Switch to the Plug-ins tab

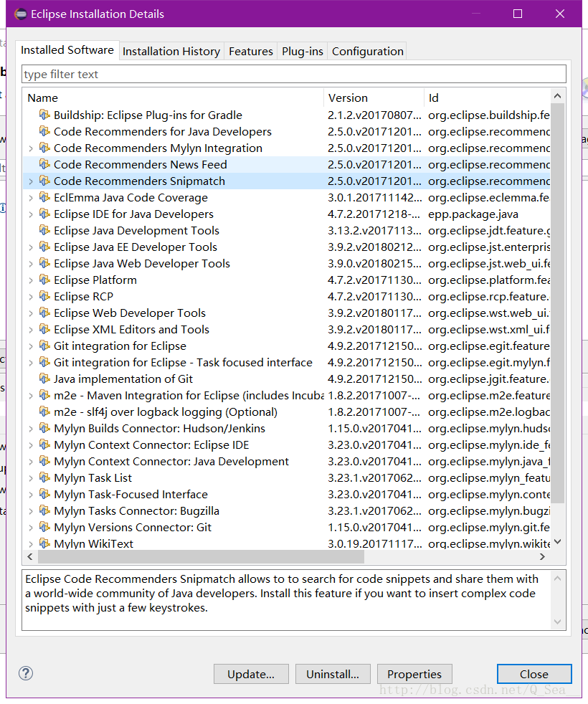(303, 51)
